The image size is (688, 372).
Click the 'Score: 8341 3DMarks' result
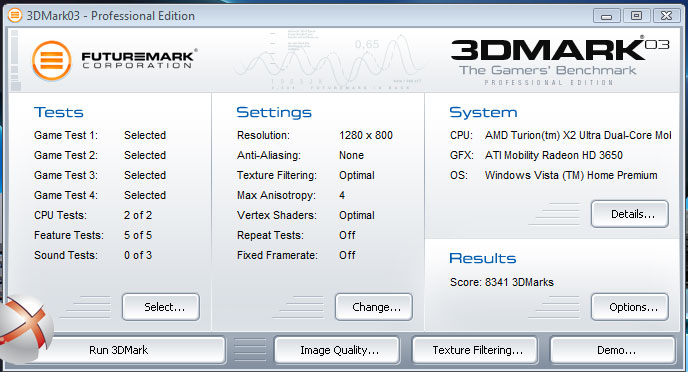502,282
